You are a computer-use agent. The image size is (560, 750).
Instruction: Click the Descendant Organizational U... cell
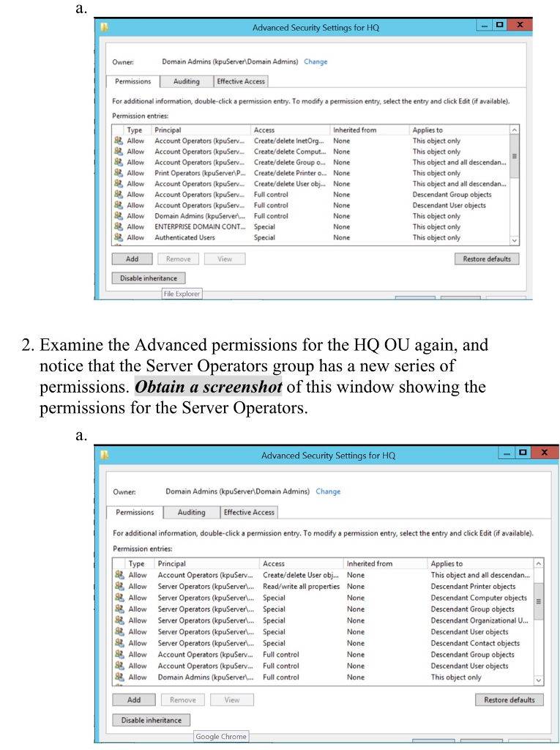pos(479,620)
